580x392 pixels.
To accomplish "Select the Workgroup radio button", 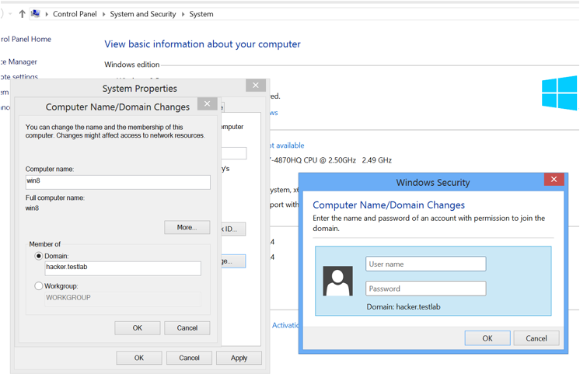I will point(38,286).
